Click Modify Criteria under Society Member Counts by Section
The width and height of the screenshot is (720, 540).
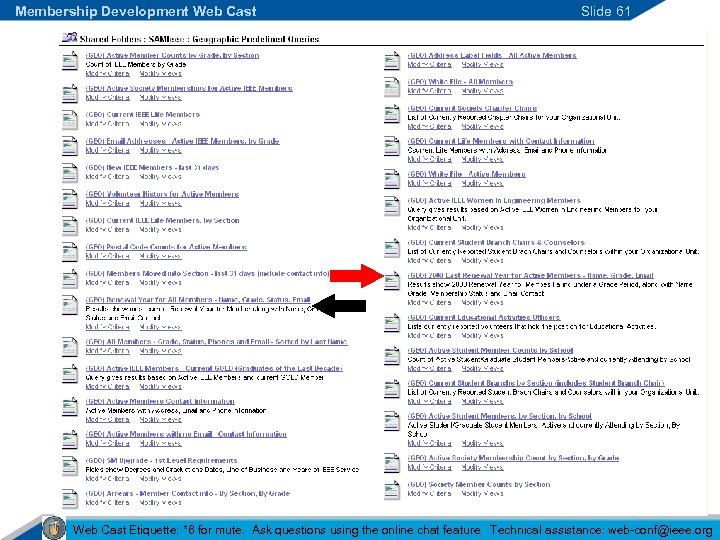click(x=429, y=494)
